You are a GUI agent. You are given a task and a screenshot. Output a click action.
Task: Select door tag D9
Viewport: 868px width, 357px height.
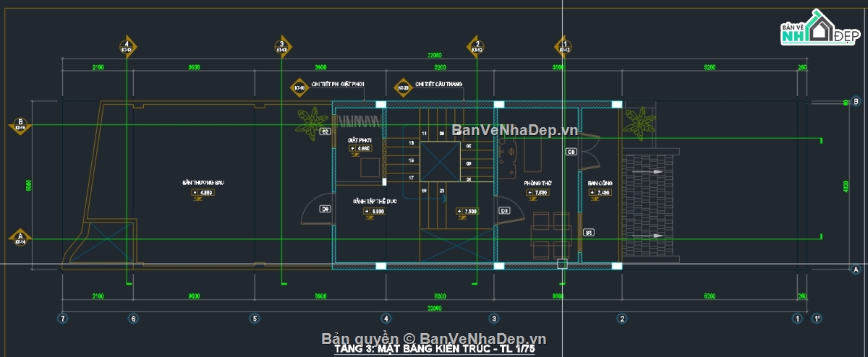[325, 210]
